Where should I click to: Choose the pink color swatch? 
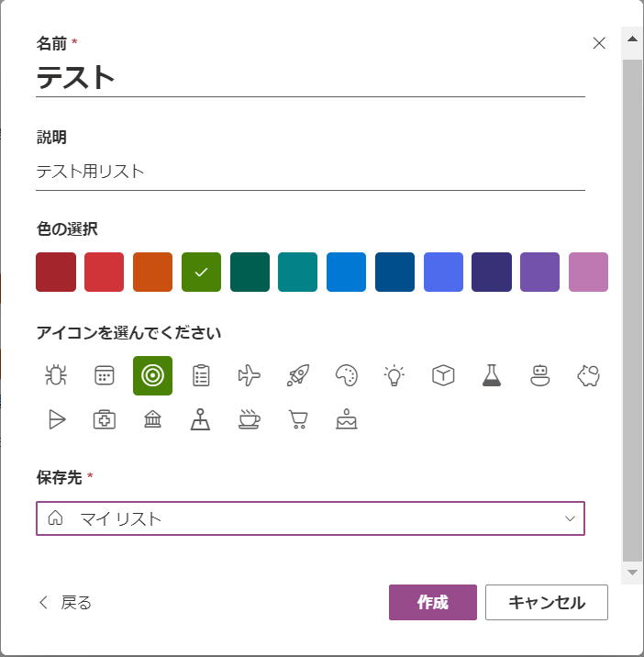tap(588, 272)
